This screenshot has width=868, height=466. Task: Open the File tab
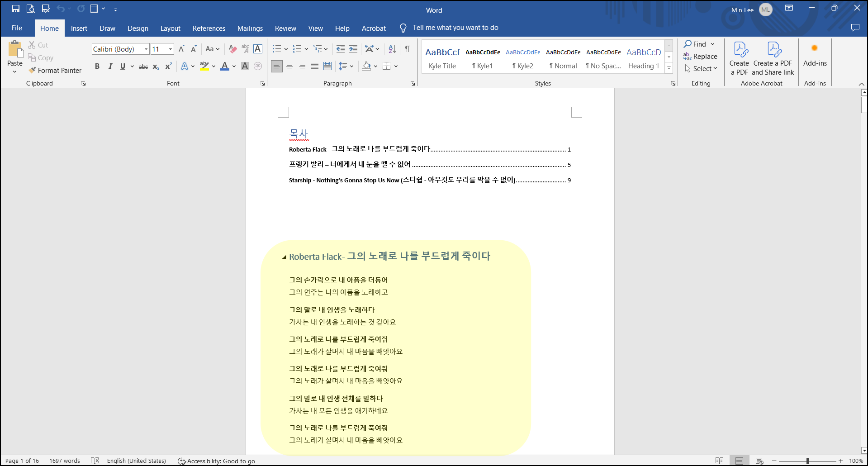click(17, 28)
